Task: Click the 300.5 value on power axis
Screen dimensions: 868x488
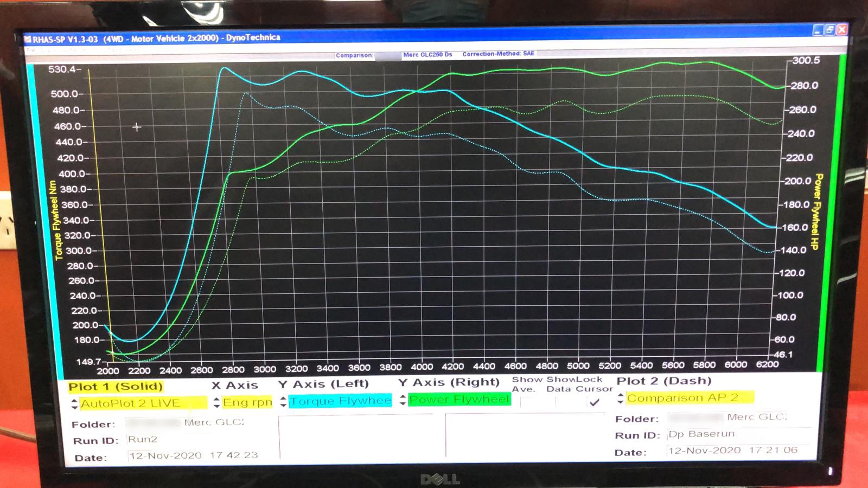Action: point(806,61)
